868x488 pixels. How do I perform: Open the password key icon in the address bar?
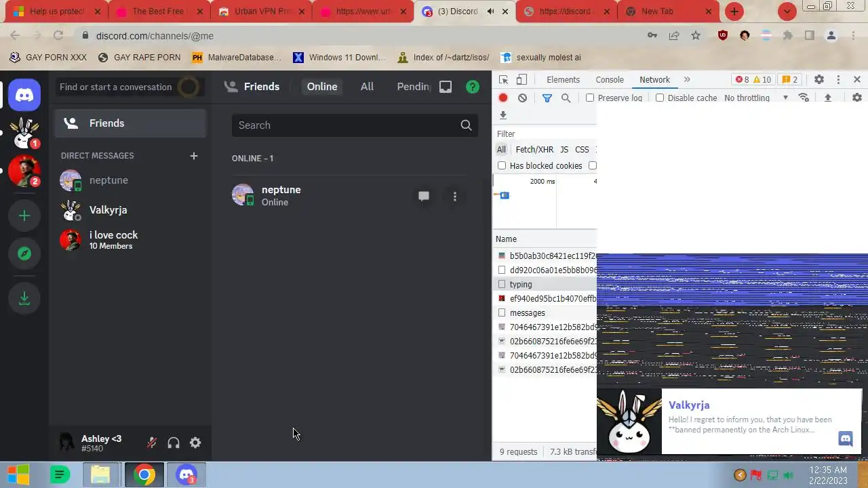652,36
